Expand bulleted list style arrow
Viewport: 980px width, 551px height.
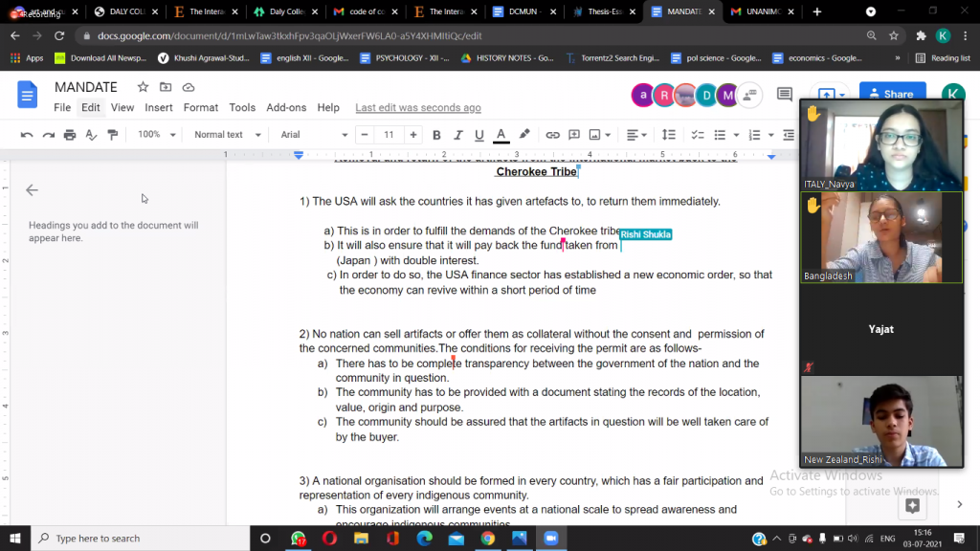pos(736,135)
